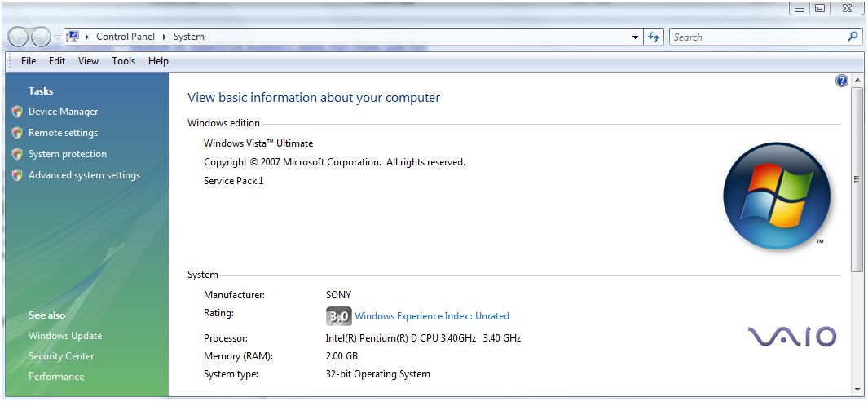868x401 pixels.
Task: Click the vertical scrollbar thumb
Action: pyautogui.click(x=857, y=178)
